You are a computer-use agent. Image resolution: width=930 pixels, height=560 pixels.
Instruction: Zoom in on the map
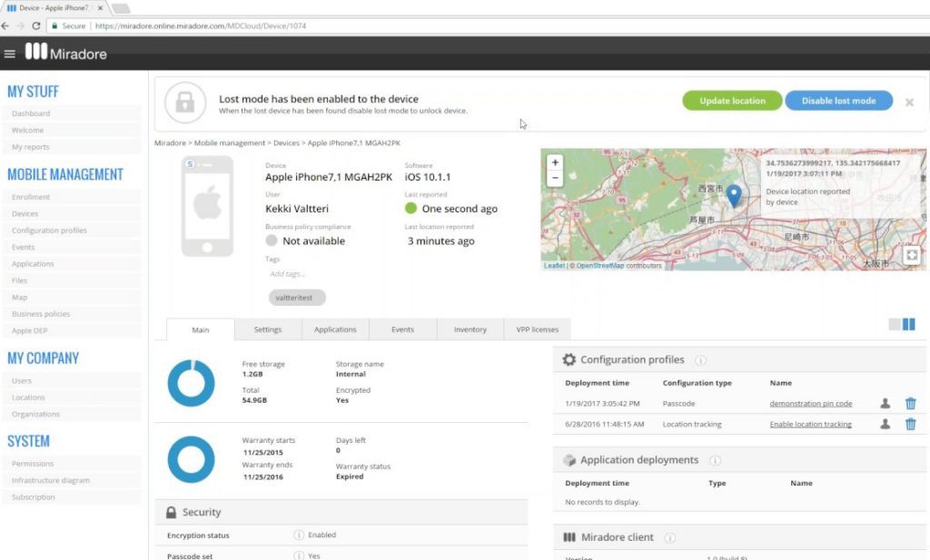tap(555, 162)
